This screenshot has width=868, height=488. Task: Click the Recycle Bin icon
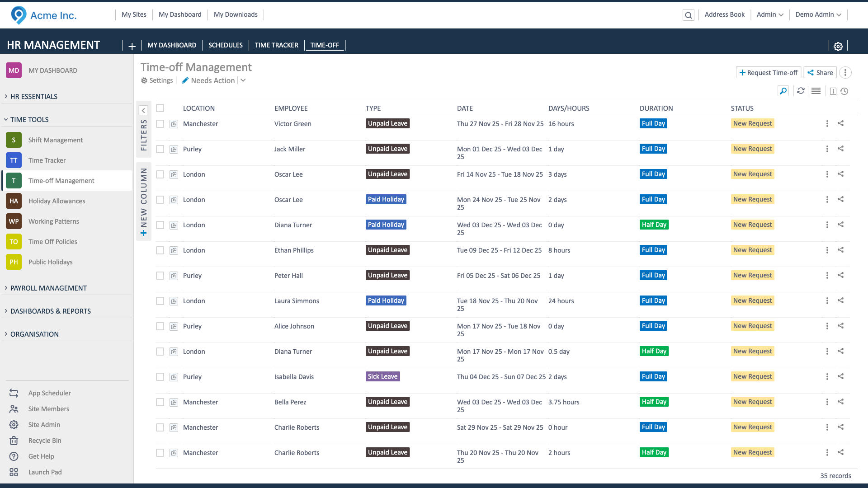tap(14, 440)
